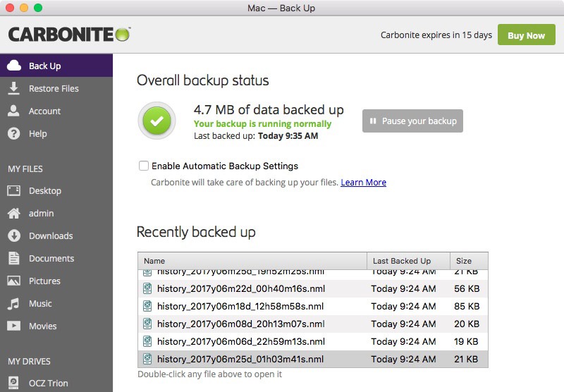Select Music folder in sidebar

(x=56, y=304)
